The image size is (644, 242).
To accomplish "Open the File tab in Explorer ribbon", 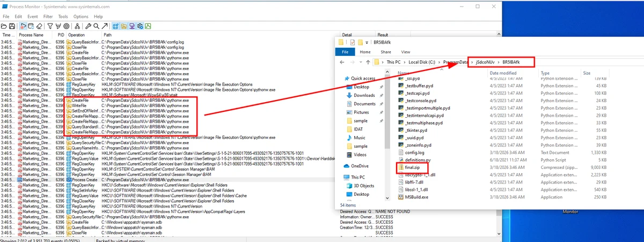I will pyautogui.click(x=345, y=52).
